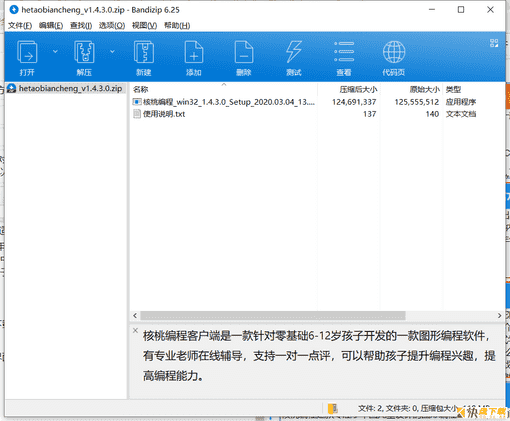This screenshot has height=421, width=510.
Task: Click the Bandizip icon in title bar
Action: (x=14, y=10)
